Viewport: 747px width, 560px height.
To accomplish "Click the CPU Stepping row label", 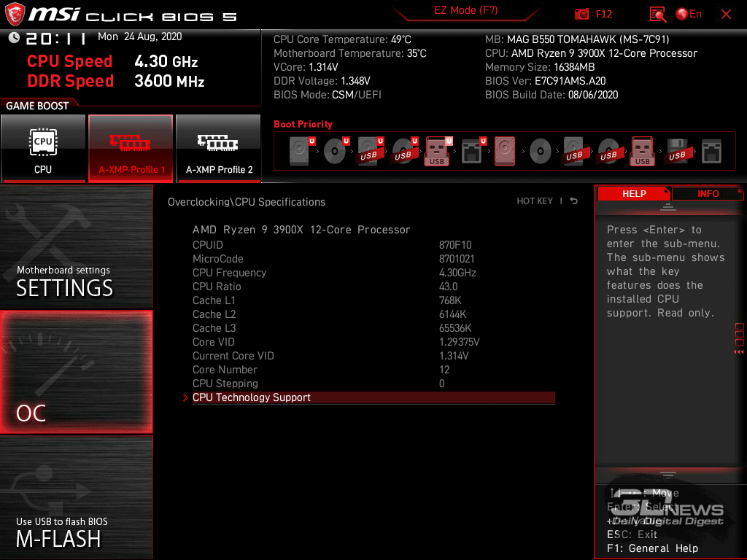I will coord(225,384).
